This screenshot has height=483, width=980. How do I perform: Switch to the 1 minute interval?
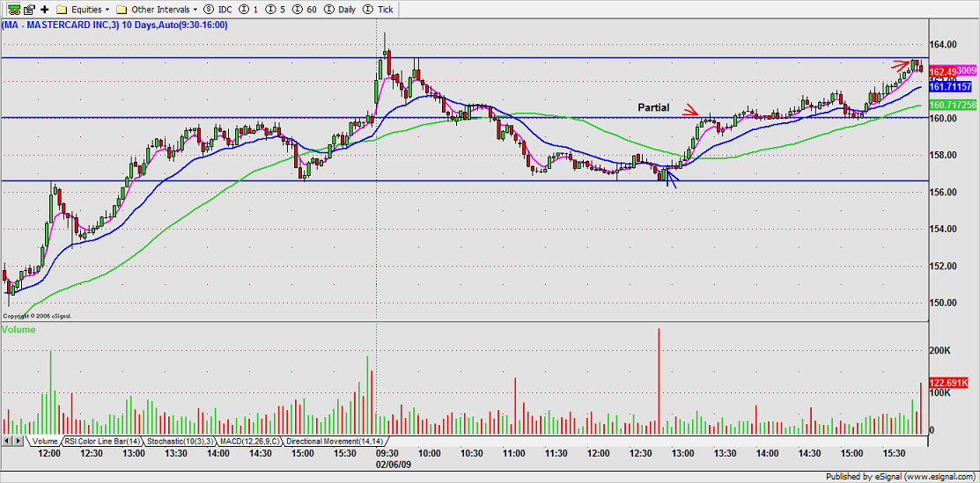click(x=248, y=10)
